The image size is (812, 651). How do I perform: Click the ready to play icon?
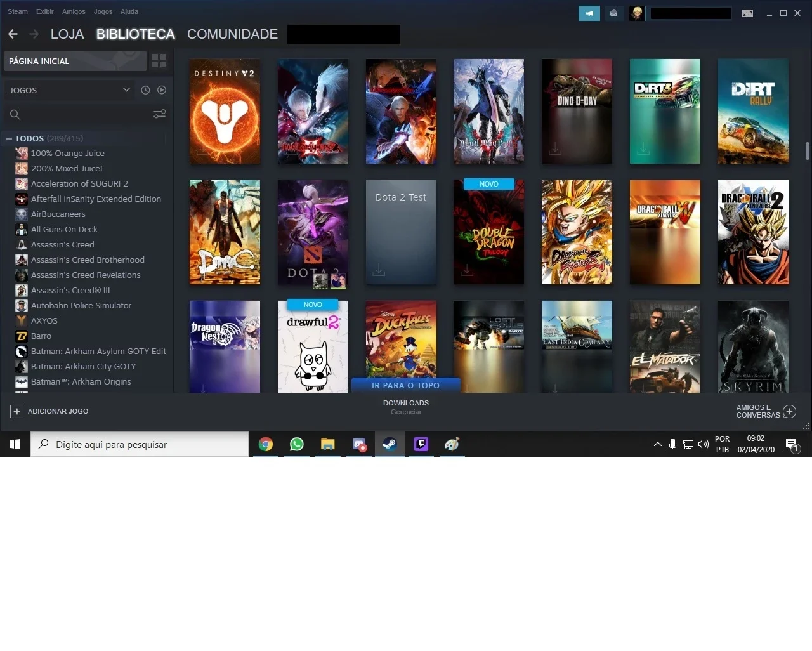[162, 90]
